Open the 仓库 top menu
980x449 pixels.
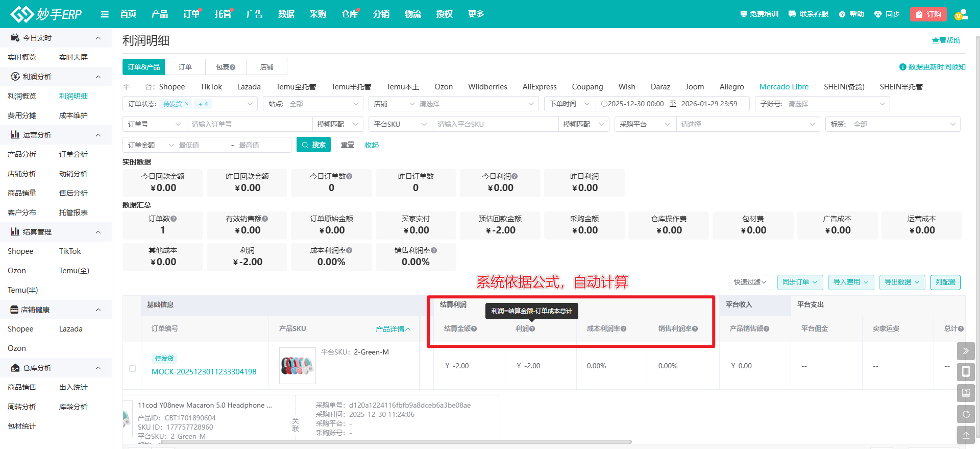(350, 14)
